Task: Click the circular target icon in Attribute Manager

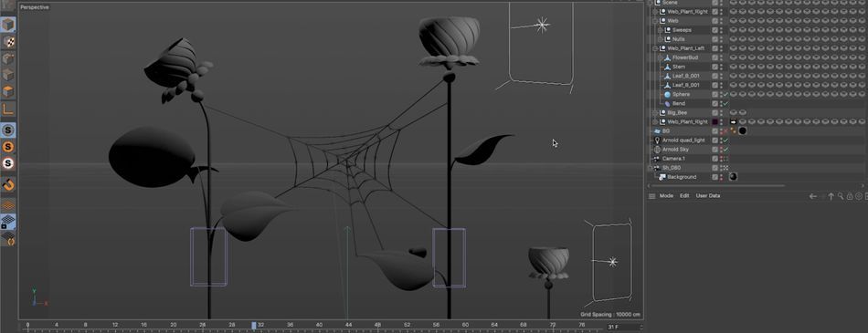Action: pos(859,196)
